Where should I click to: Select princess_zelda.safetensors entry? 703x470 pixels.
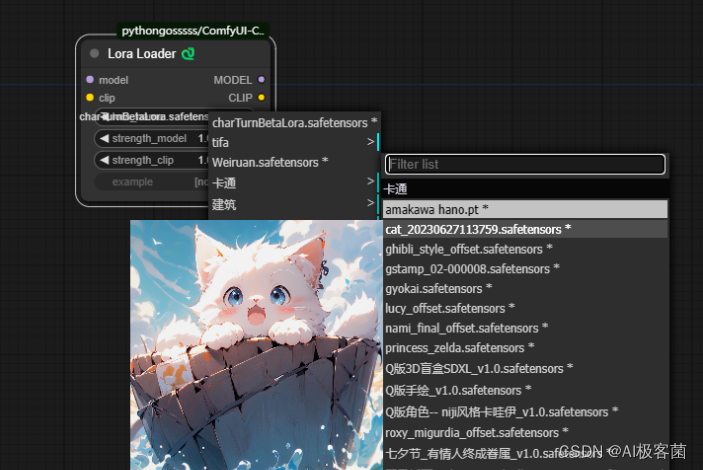click(x=525, y=348)
